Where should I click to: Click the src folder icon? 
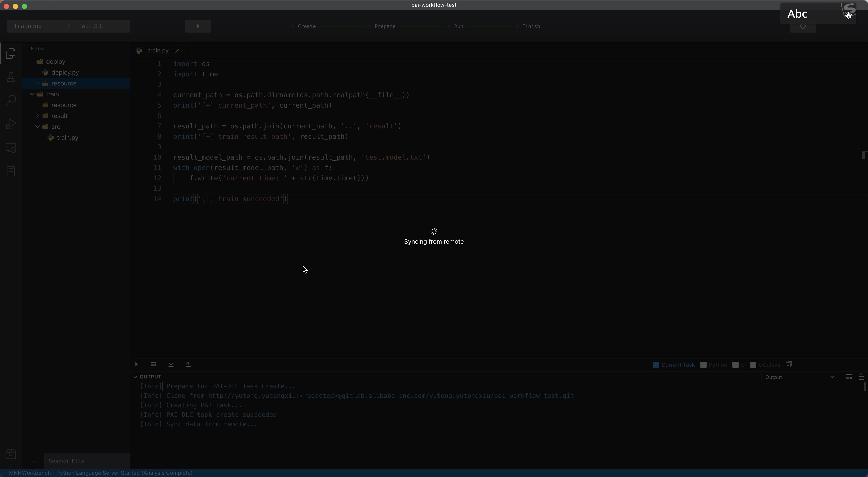tap(45, 127)
